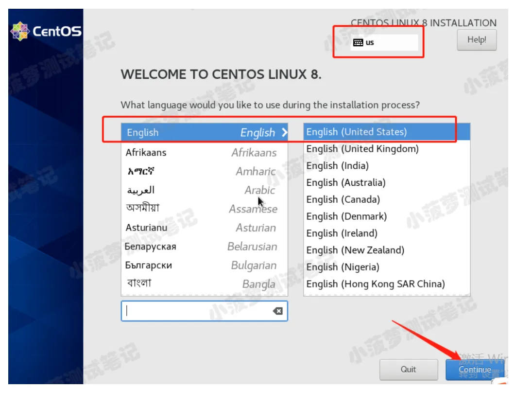Choose English (Nigeria) locale
Screen dimensions: 532x409
coord(387,267)
